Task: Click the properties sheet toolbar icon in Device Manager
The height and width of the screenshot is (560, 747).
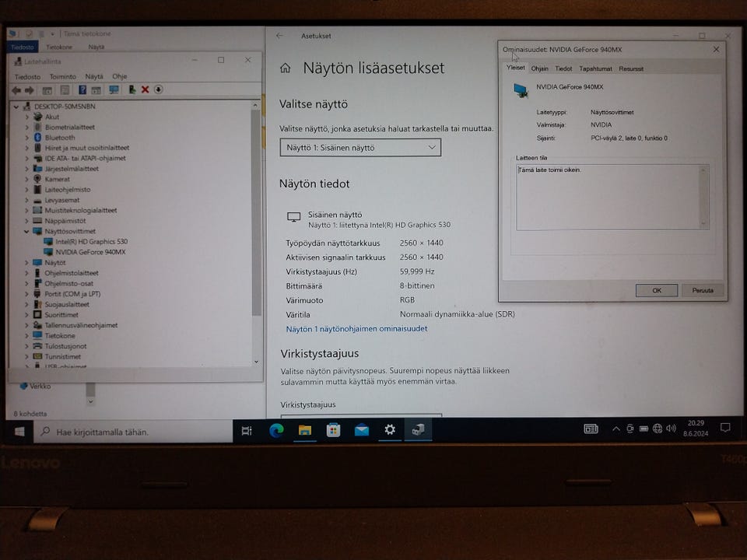Action: click(x=65, y=90)
